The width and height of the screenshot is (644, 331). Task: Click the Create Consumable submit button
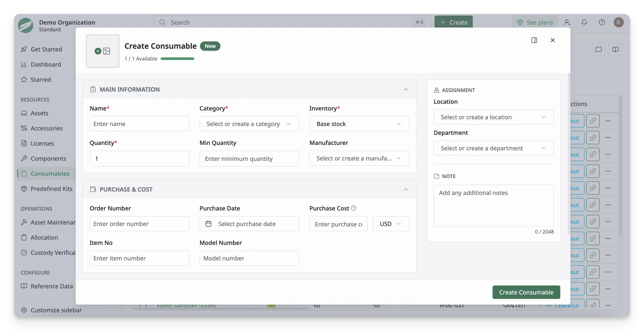[x=526, y=292]
